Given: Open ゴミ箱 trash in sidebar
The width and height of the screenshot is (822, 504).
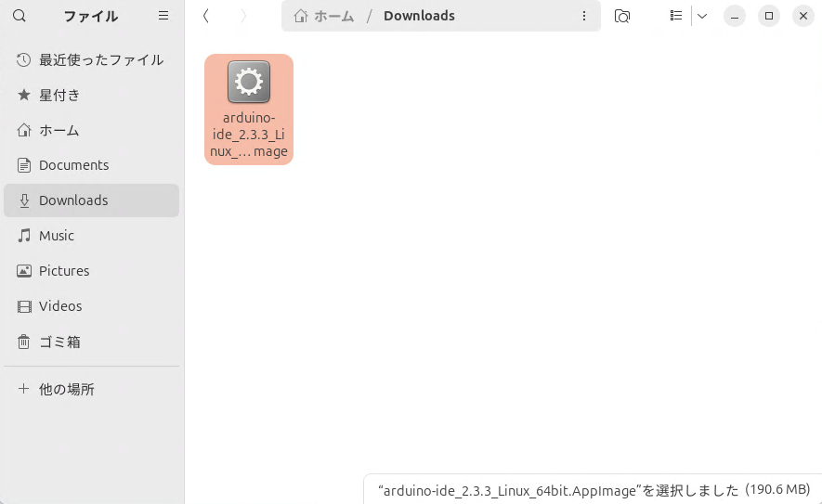Looking at the screenshot, I should tap(91, 342).
